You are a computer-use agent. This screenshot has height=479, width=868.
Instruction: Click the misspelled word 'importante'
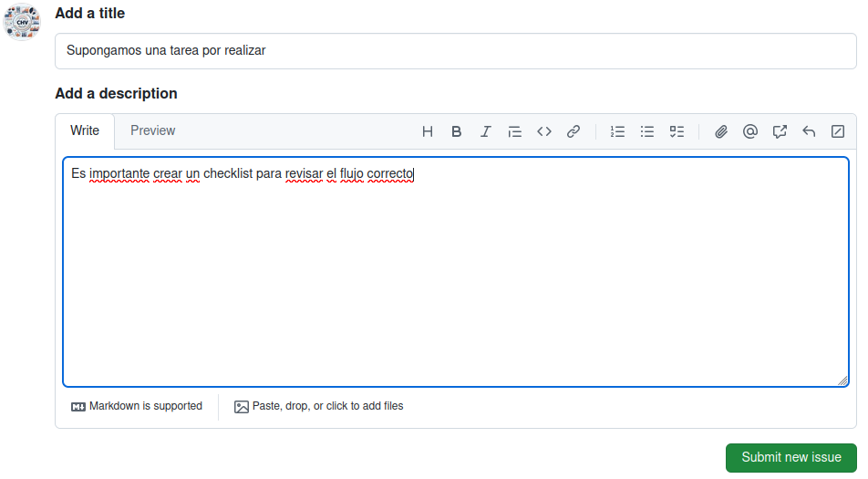click(119, 174)
